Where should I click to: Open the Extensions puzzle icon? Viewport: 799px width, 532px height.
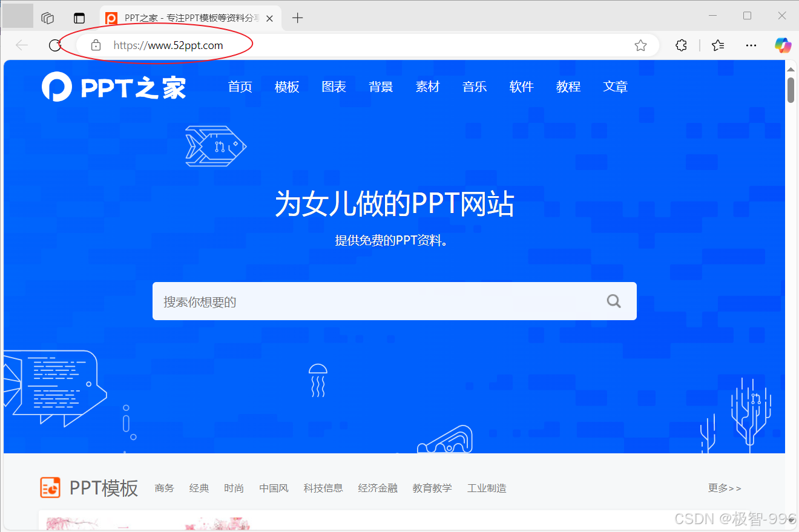pos(681,45)
